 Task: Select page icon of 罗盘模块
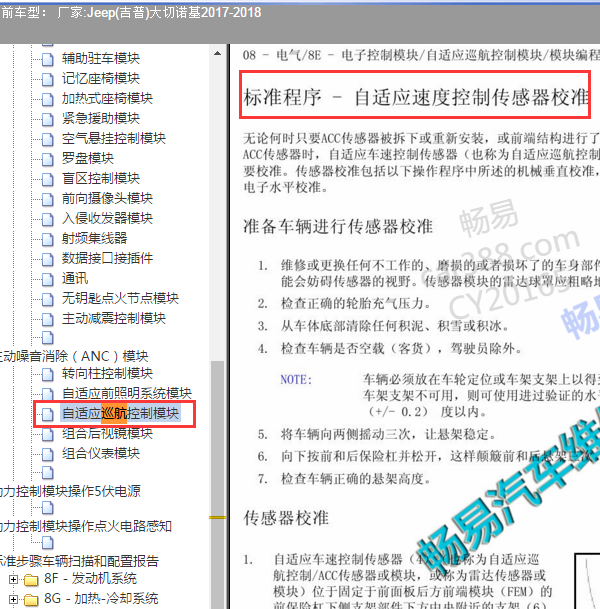pos(48,159)
